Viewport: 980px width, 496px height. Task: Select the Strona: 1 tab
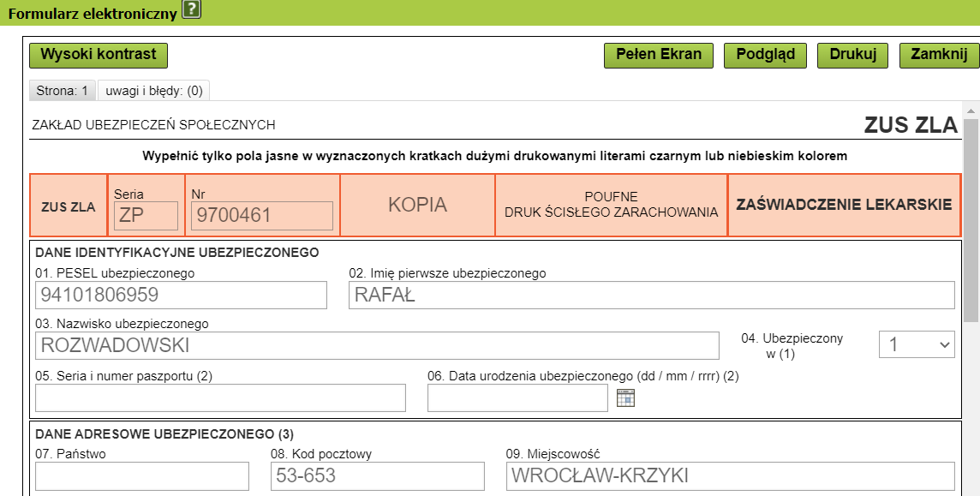click(x=63, y=91)
